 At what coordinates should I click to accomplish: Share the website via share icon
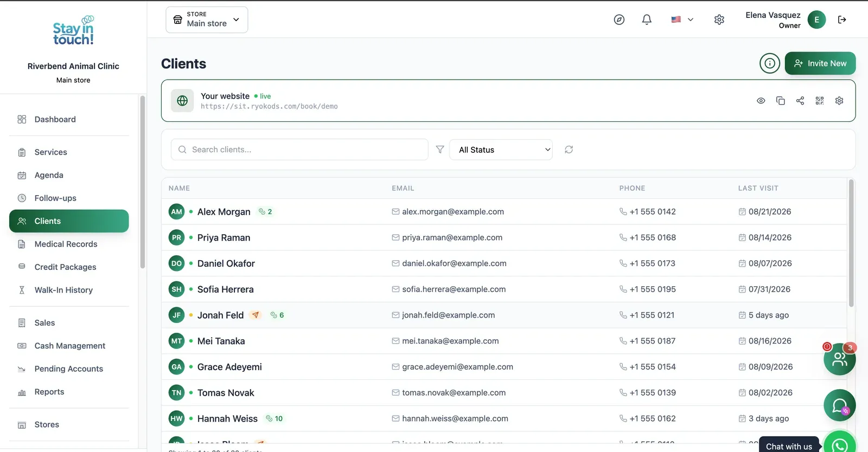(800, 101)
